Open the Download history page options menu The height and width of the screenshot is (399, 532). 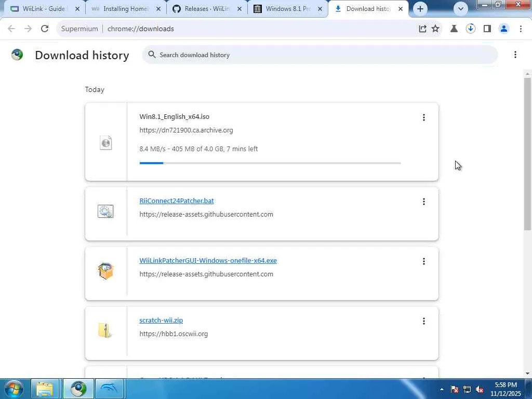[x=515, y=55]
